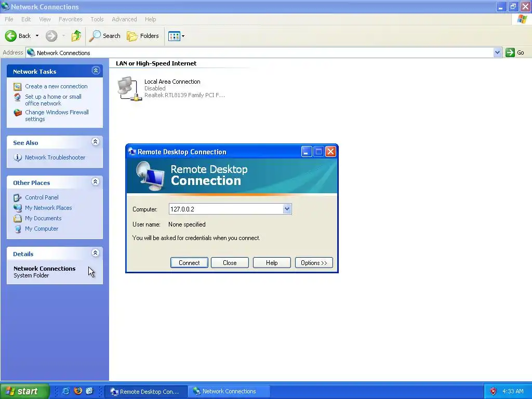Click Create a new connection link

(56, 86)
